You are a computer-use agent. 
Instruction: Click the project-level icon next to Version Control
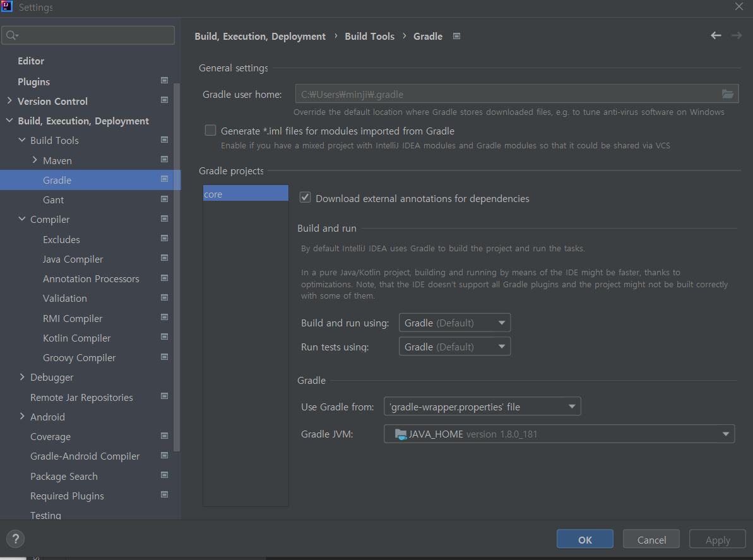pyautogui.click(x=164, y=100)
